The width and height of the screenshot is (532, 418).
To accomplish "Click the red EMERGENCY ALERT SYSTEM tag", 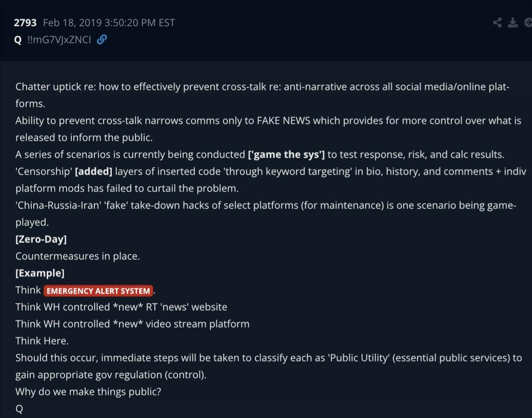I will click(x=98, y=291).
